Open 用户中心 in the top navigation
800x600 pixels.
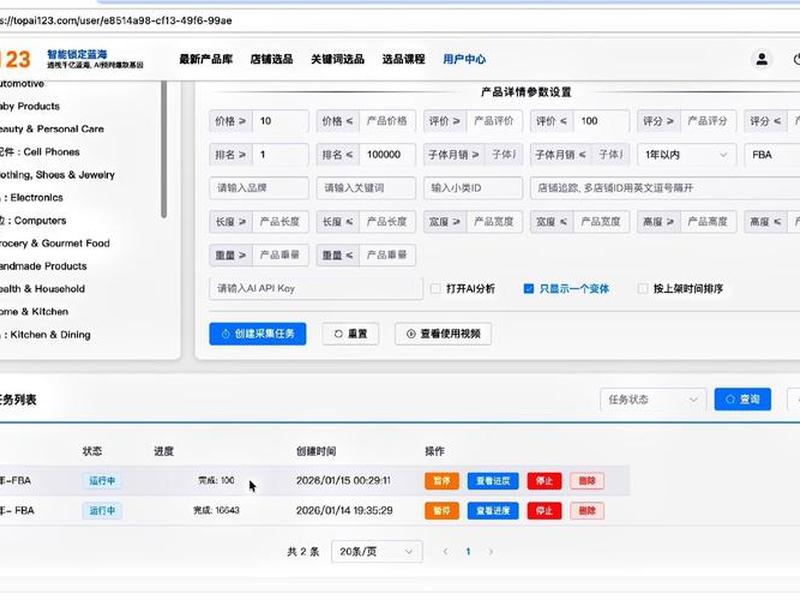click(x=464, y=59)
